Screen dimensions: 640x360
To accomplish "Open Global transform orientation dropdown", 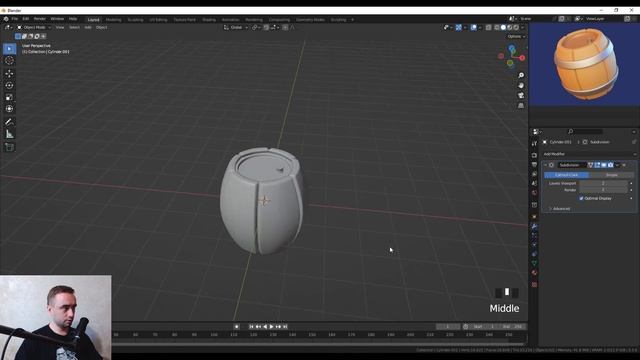I will pyautogui.click(x=236, y=27).
